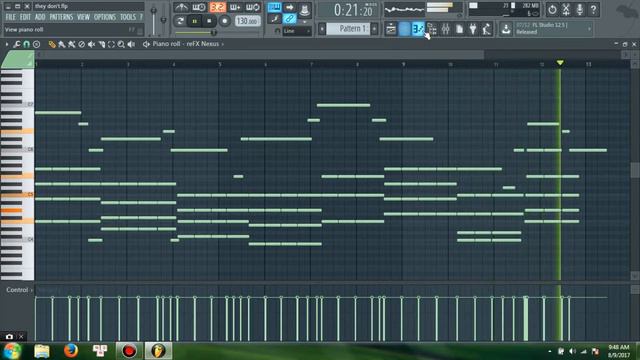Open the audio editor scissors icon
This screenshot has height=360, width=640.
point(566,9)
